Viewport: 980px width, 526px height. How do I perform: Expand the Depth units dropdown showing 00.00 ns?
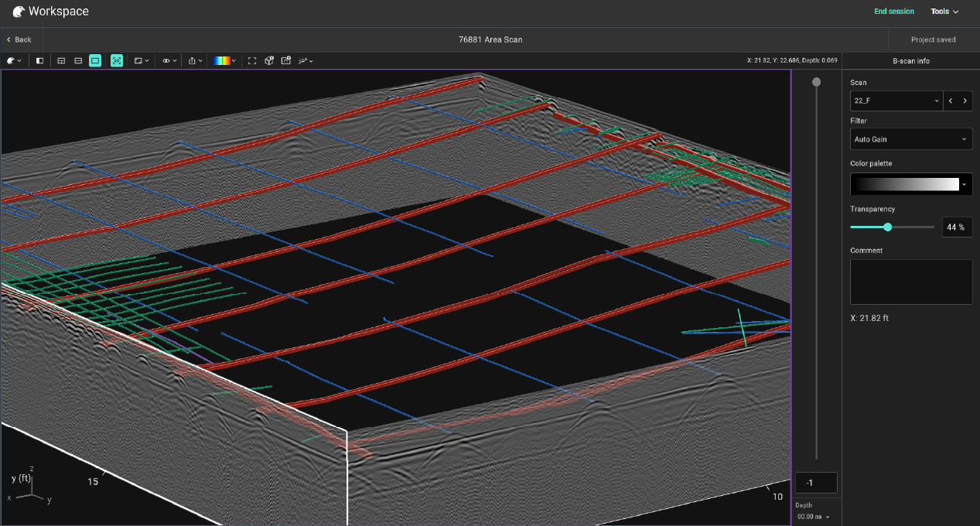click(x=813, y=515)
